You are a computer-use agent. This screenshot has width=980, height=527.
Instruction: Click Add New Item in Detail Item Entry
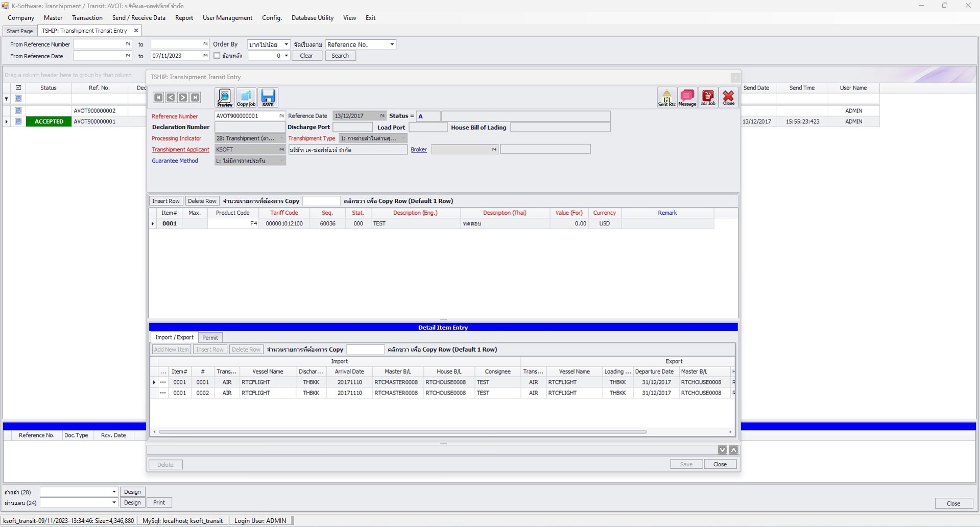click(171, 349)
